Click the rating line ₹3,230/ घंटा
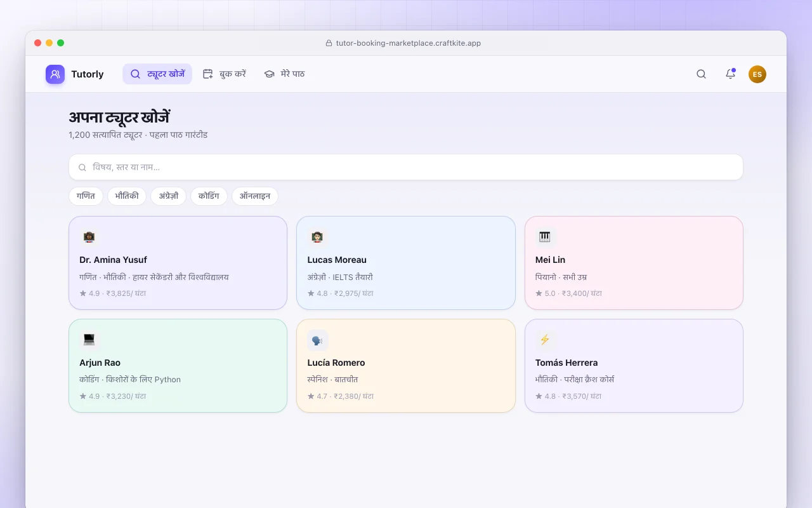 click(x=113, y=396)
